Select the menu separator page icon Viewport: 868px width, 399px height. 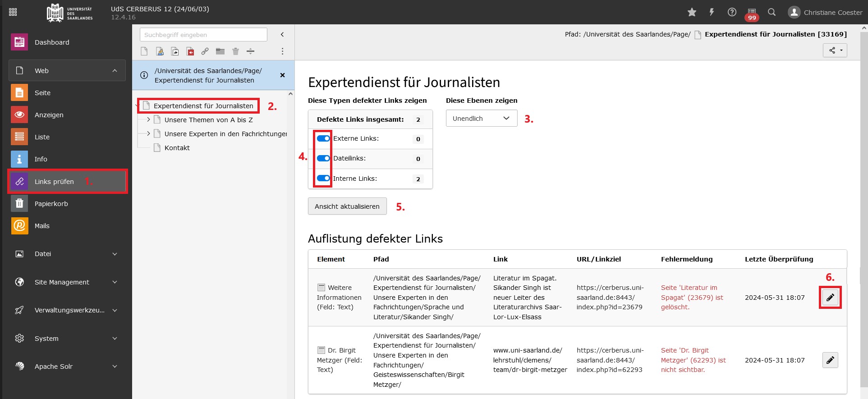point(251,51)
